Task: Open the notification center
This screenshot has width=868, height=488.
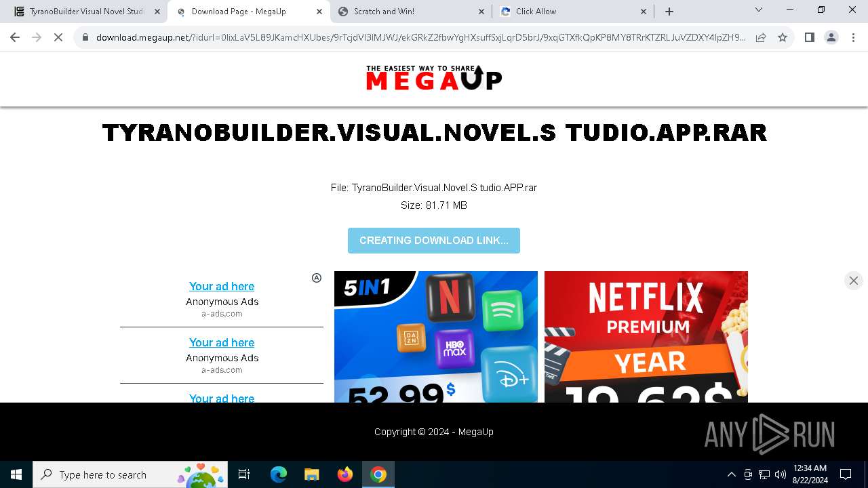Action: coord(846,474)
